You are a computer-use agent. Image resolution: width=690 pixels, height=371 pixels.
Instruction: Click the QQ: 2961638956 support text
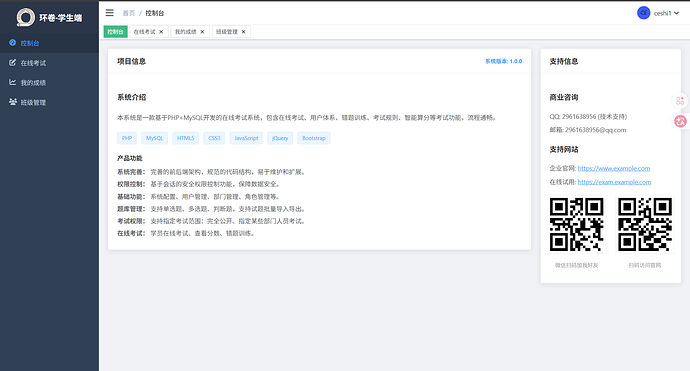pos(588,117)
